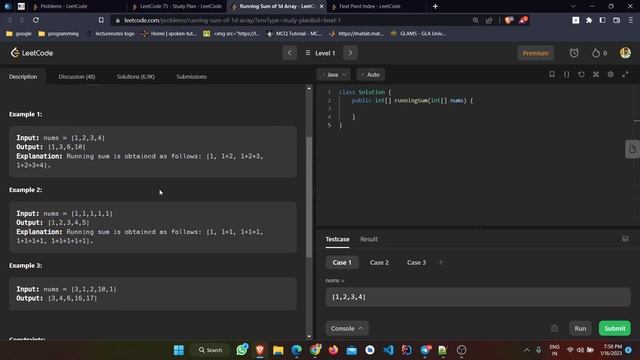The width and height of the screenshot is (640, 360).
Task: Switch to the Result tab
Action: [369, 239]
